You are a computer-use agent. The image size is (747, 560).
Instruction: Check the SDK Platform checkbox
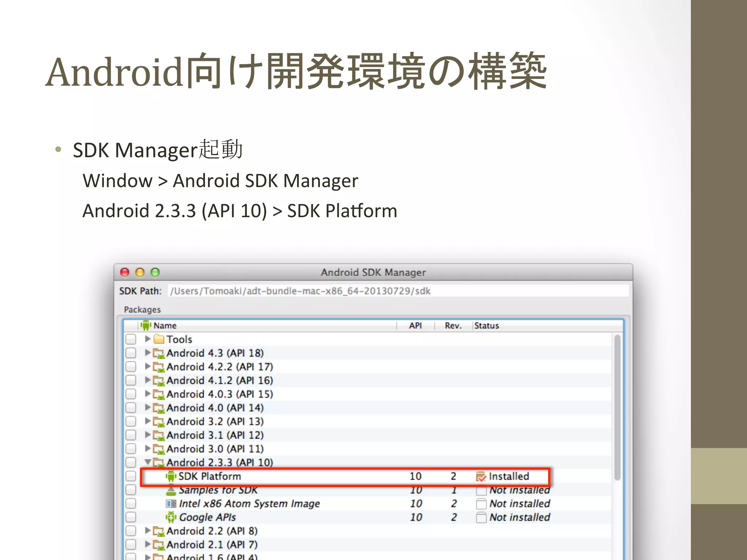tap(131, 476)
